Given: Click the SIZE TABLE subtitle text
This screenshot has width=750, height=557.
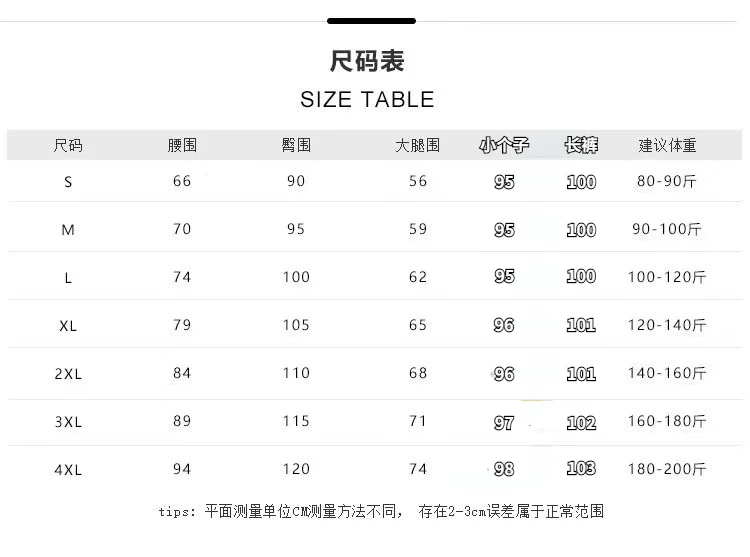Looking at the screenshot, I should click(367, 100).
